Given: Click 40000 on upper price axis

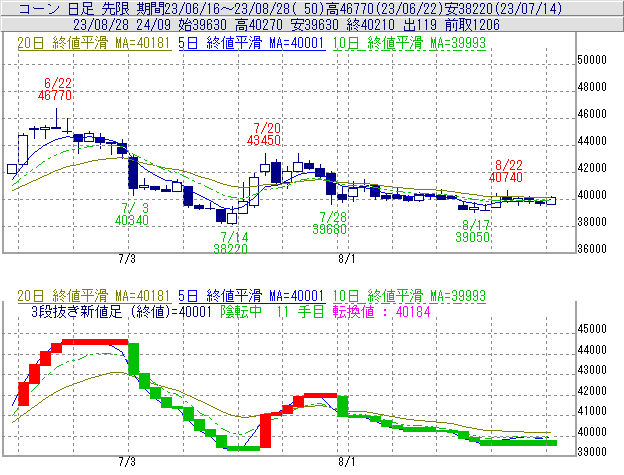Looking at the screenshot, I should (592, 195).
